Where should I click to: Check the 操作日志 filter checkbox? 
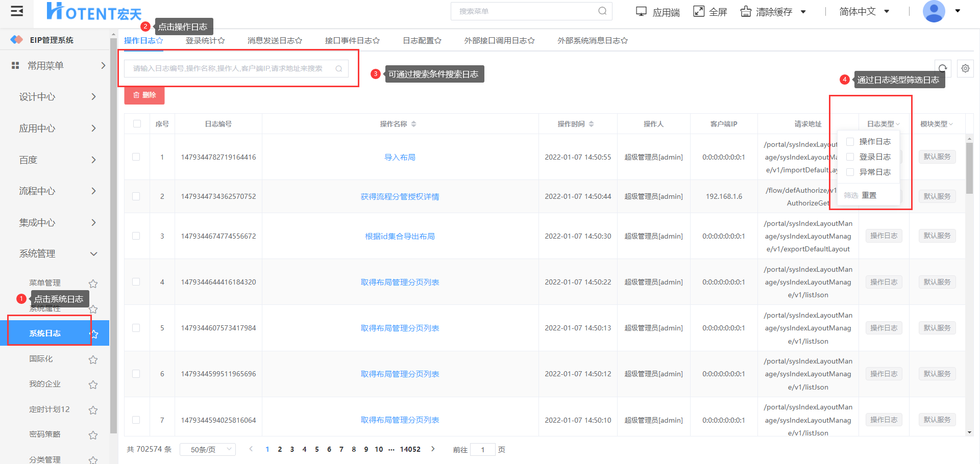(x=850, y=142)
